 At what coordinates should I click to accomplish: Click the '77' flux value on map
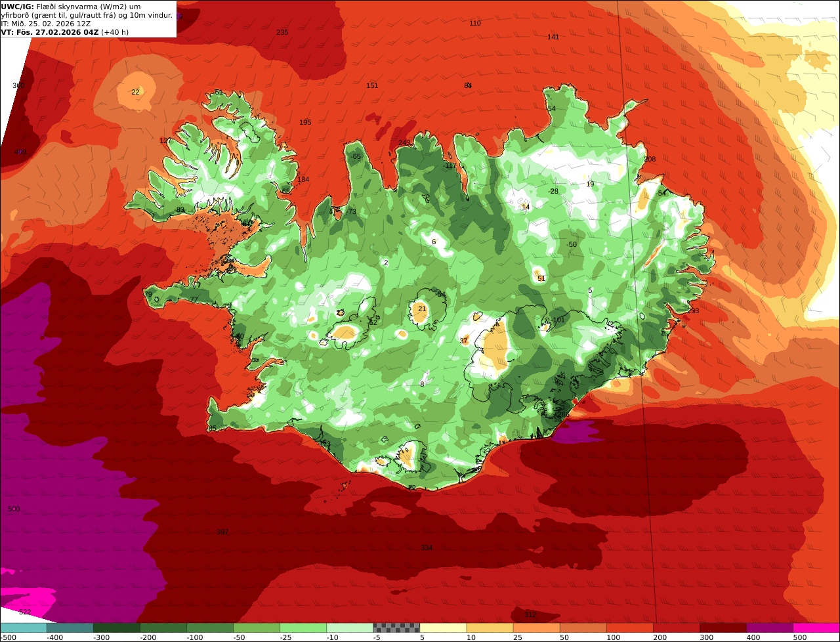(x=194, y=299)
